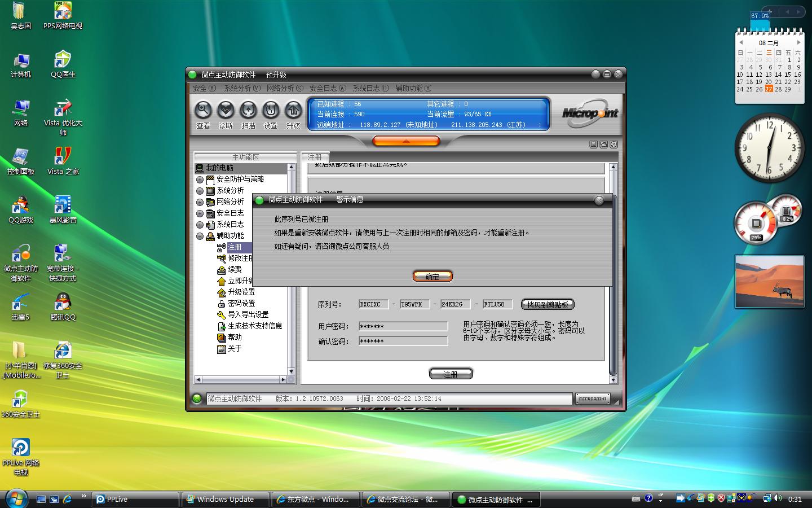Click the tree panel horizontal scrollbar

coord(241,379)
